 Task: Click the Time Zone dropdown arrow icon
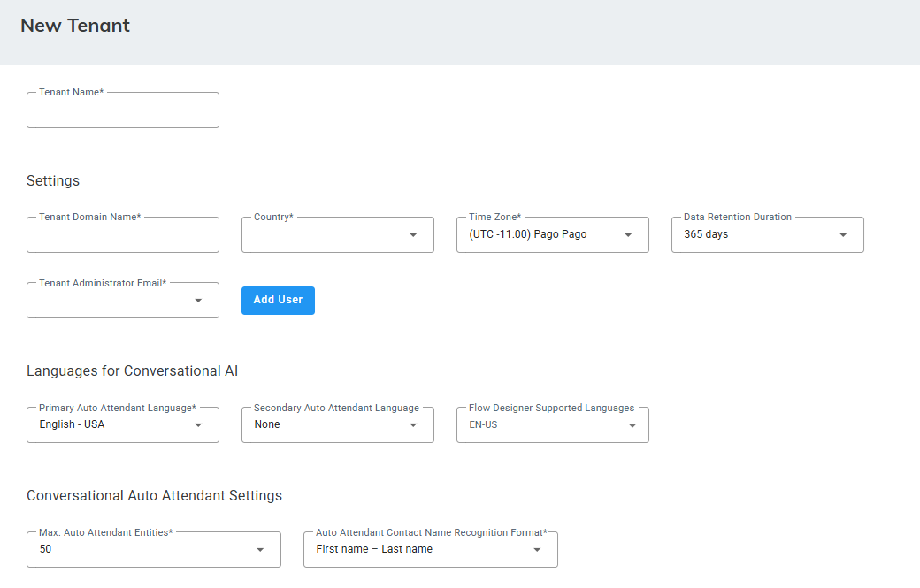(x=628, y=235)
